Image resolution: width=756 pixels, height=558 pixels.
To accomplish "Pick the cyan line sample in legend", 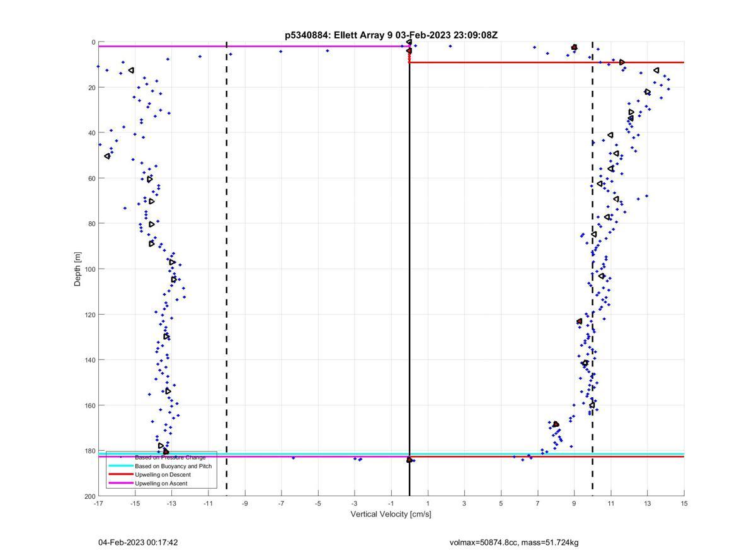I will (x=120, y=466).
